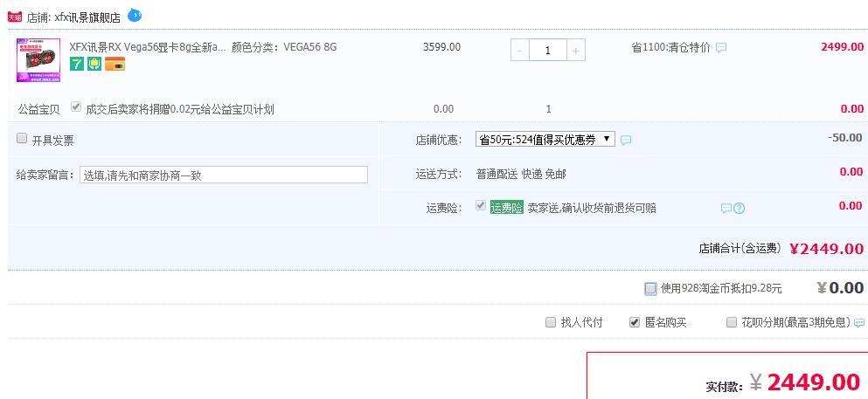Enable the 使用928淘金币抵扣 checkbox
Screen dimensions: 868x399
(x=650, y=288)
